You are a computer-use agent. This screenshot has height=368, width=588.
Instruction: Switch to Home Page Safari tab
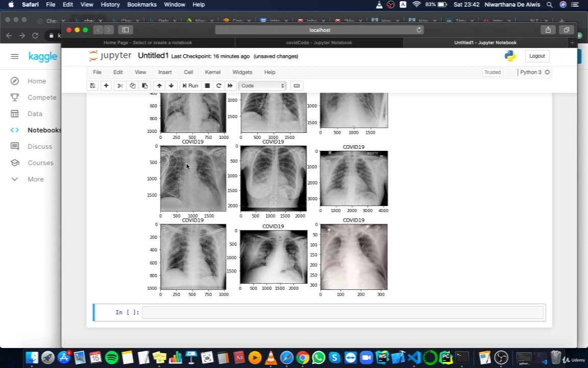point(148,42)
